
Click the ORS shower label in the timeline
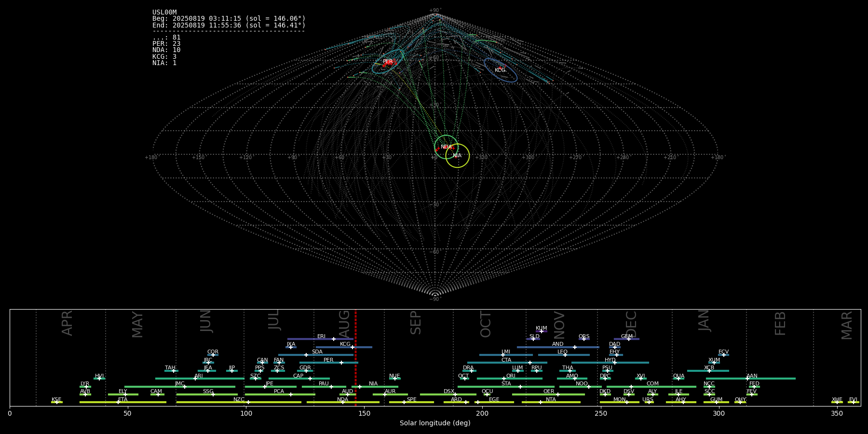tap(584, 337)
